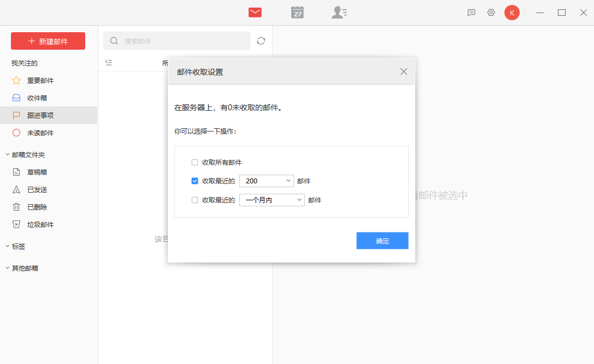
Task: Open the contacts icon in top bar
Action: click(339, 13)
